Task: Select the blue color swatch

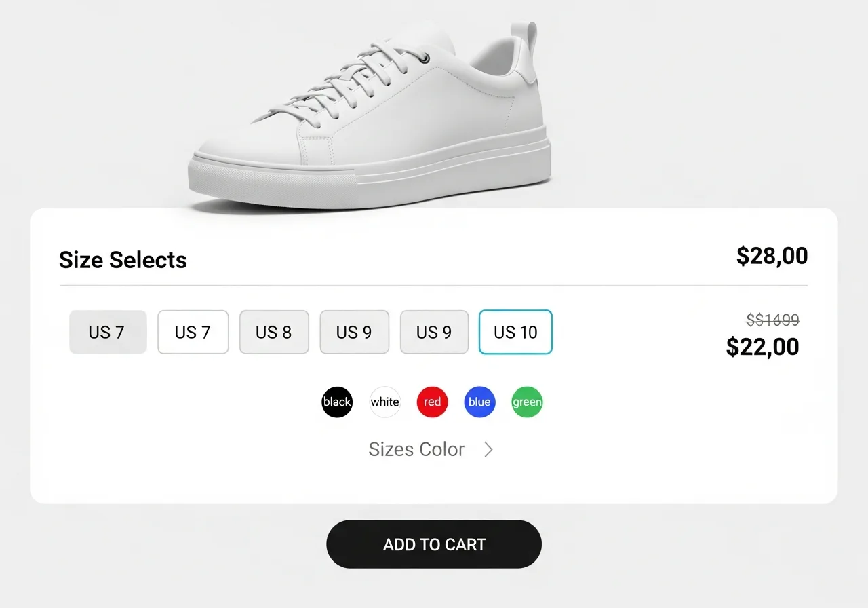Action: pos(479,402)
